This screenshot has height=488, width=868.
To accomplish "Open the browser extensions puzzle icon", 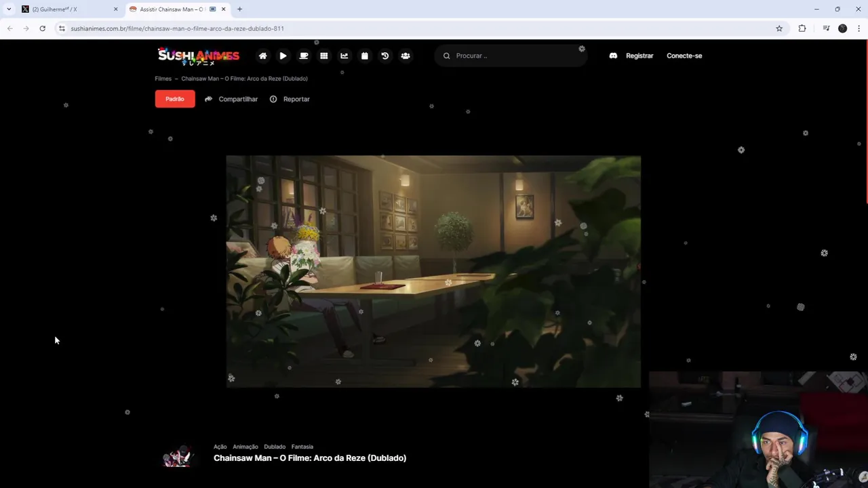I will pos(802,28).
